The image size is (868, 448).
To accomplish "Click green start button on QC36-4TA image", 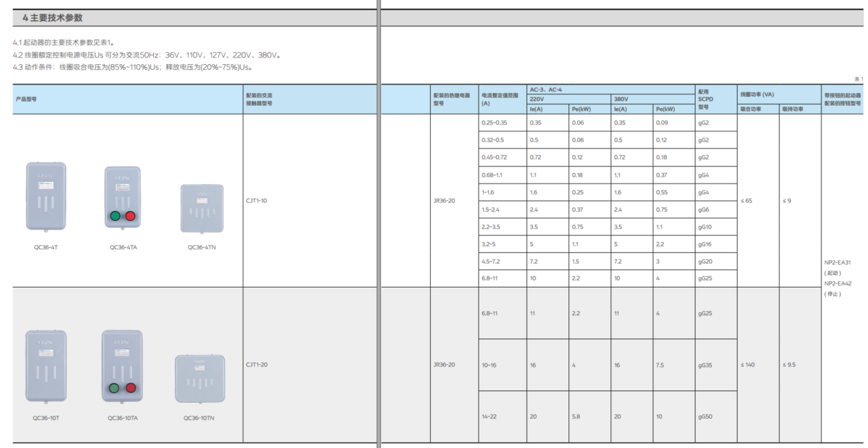I will 115,216.
